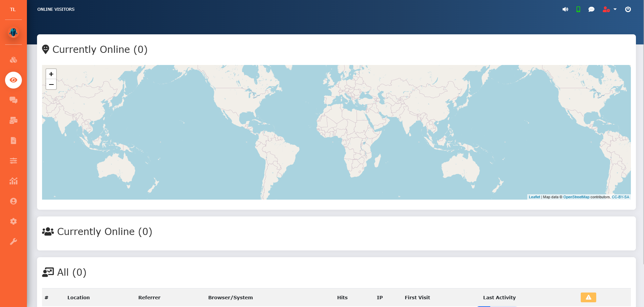
Task: Click the green mobile phone icon
Action: (578, 9)
